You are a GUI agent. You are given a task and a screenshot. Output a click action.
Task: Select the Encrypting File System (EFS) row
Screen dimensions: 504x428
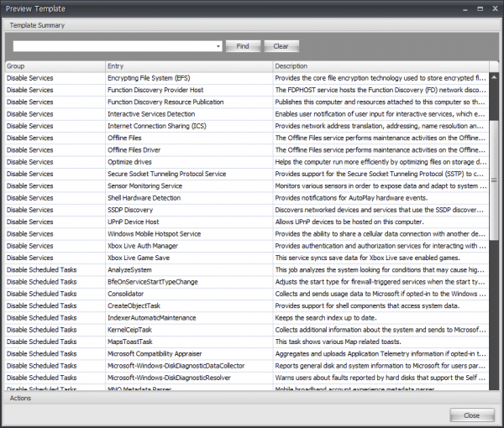click(148, 78)
